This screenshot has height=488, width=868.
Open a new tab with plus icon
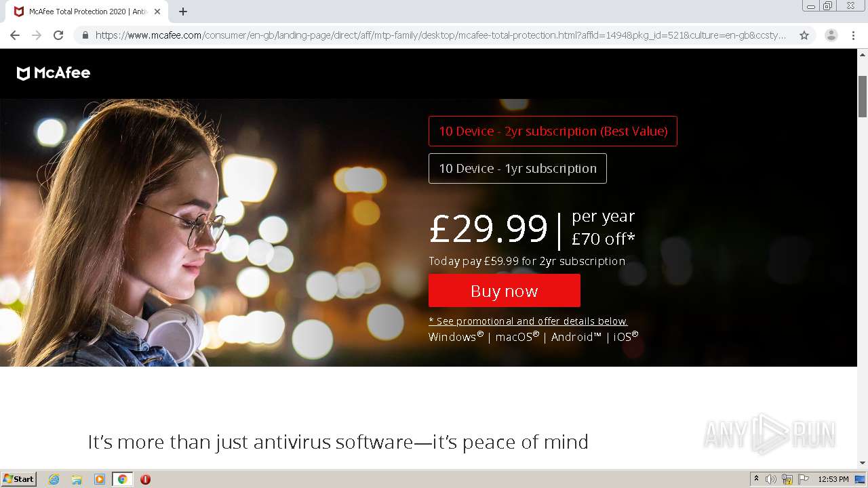(x=183, y=12)
